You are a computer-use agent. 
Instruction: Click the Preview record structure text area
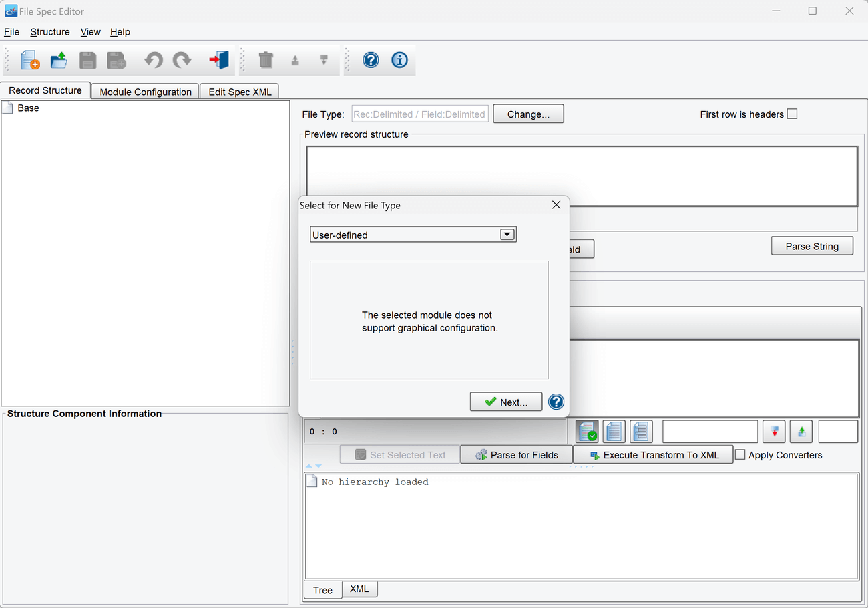[582, 176]
